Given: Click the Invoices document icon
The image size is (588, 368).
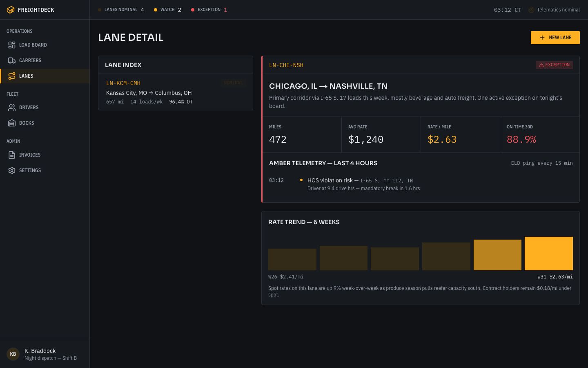Looking at the screenshot, I should click(x=12, y=155).
